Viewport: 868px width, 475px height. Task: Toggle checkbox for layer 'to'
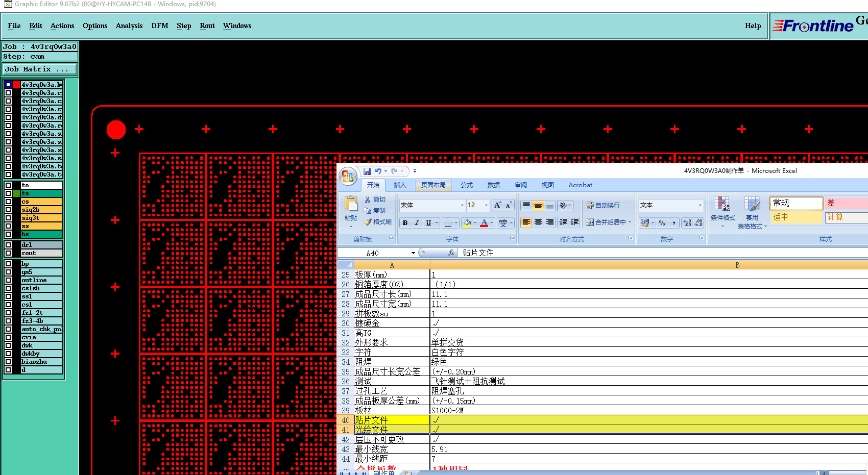pos(8,185)
